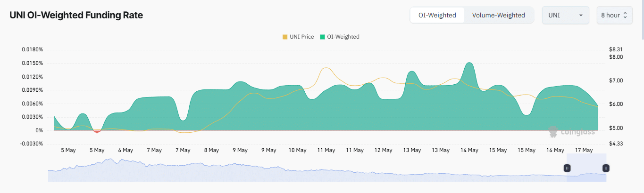The width and height of the screenshot is (644, 193).
Task: Switch to the OI-Weighted tab
Action: point(437,15)
